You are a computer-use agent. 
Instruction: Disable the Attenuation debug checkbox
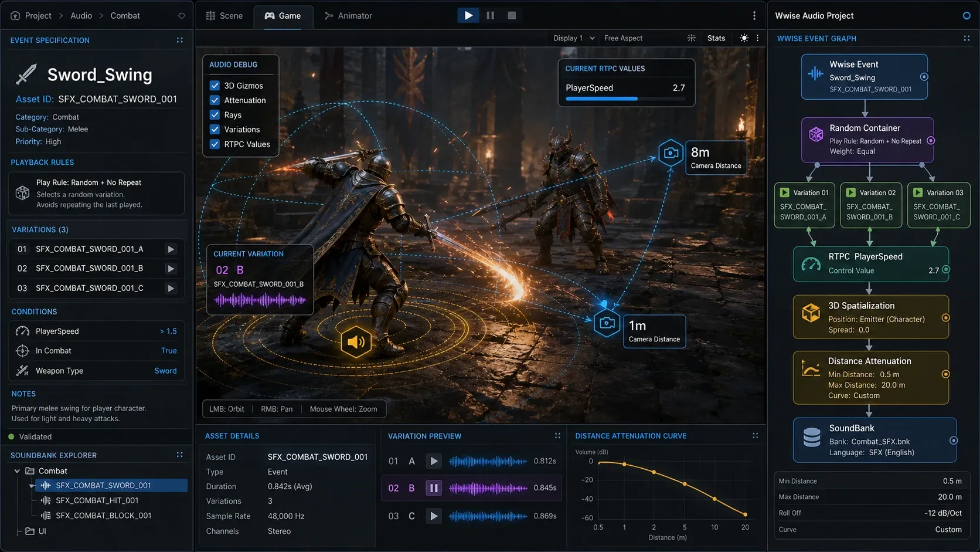click(x=215, y=100)
